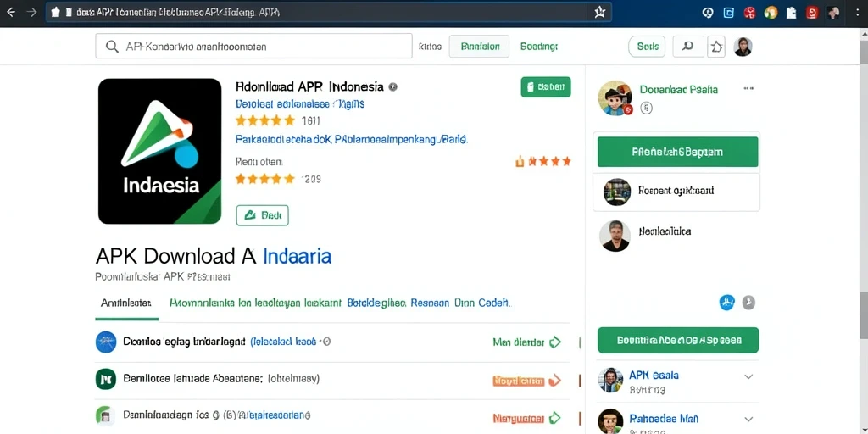Go back with the browser back arrow
Image resolution: width=868 pixels, height=434 pixels.
tap(11, 12)
